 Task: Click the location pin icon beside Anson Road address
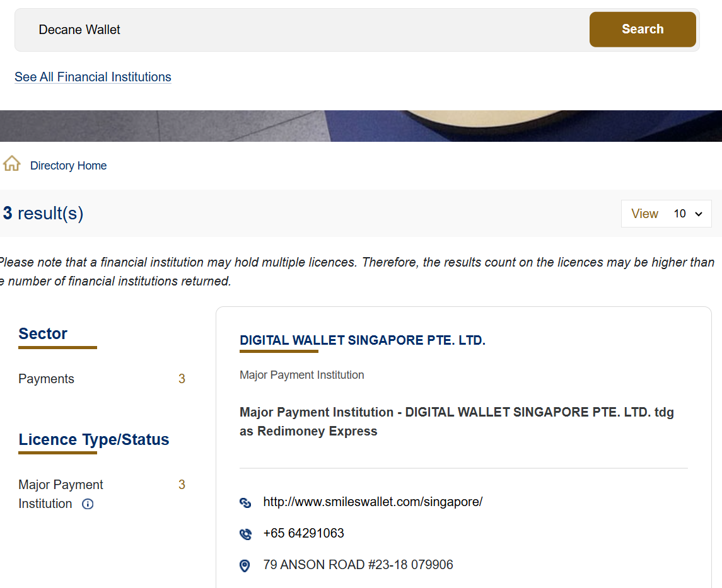(x=245, y=565)
